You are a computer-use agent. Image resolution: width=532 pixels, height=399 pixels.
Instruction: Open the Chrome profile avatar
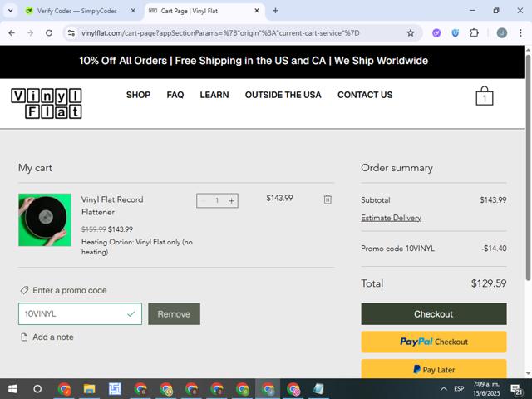pyautogui.click(x=502, y=33)
